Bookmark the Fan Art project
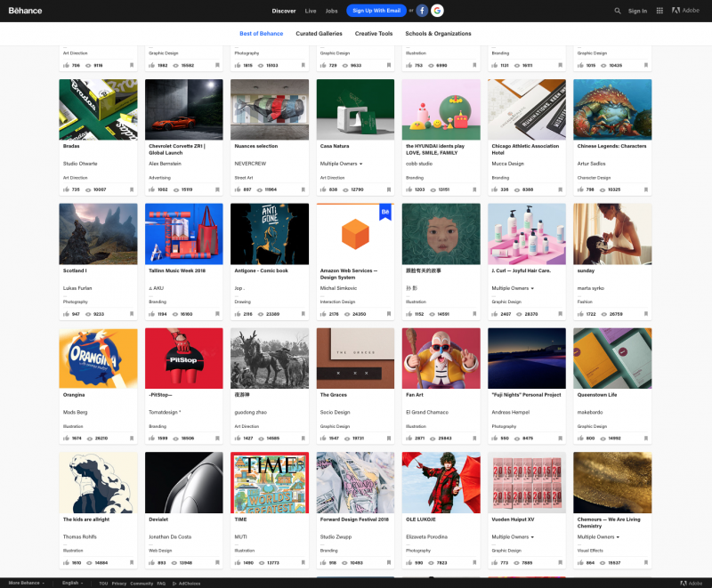Screen dimensions: 712x588 [x=474, y=438]
